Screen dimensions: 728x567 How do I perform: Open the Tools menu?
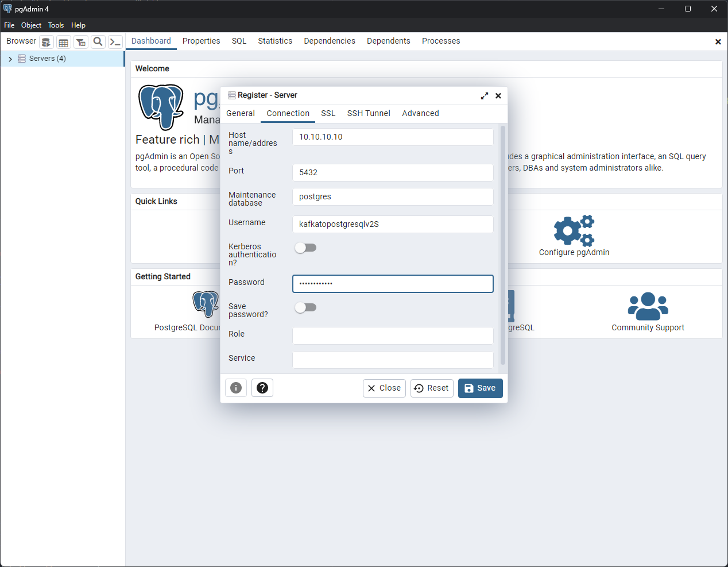coord(56,25)
